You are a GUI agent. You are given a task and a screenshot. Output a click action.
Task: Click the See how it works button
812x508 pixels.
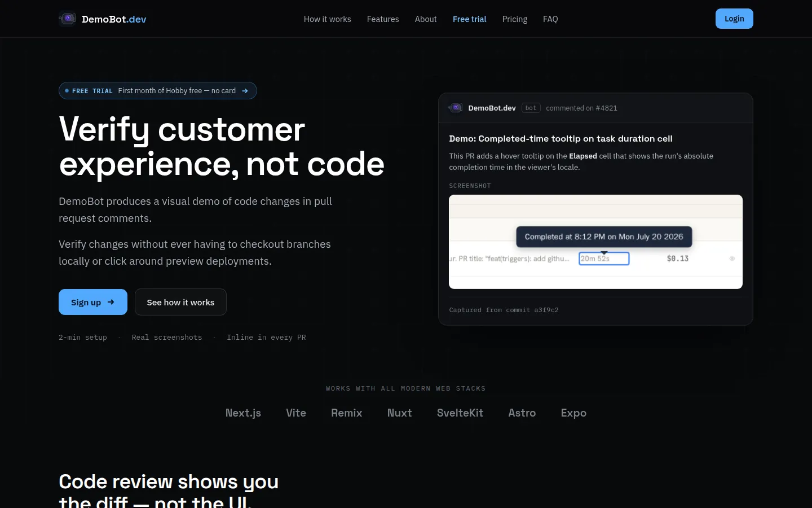pyautogui.click(x=180, y=302)
